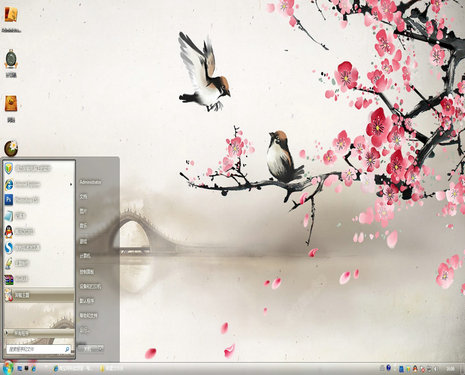The image size is (465, 375).
Task: Click the Start menu search field
Action: pyautogui.click(x=39, y=349)
